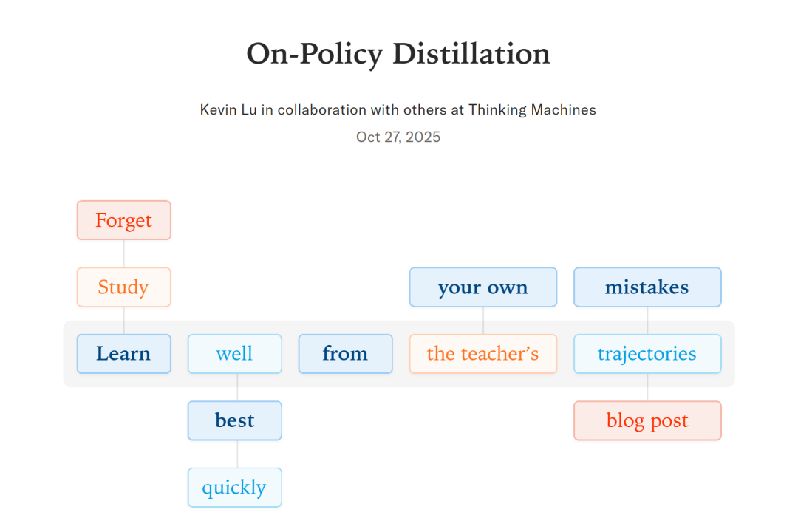Click the line joining mistakes and trajectories
The height and width of the screenshot is (532, 798).
[648, 320]
